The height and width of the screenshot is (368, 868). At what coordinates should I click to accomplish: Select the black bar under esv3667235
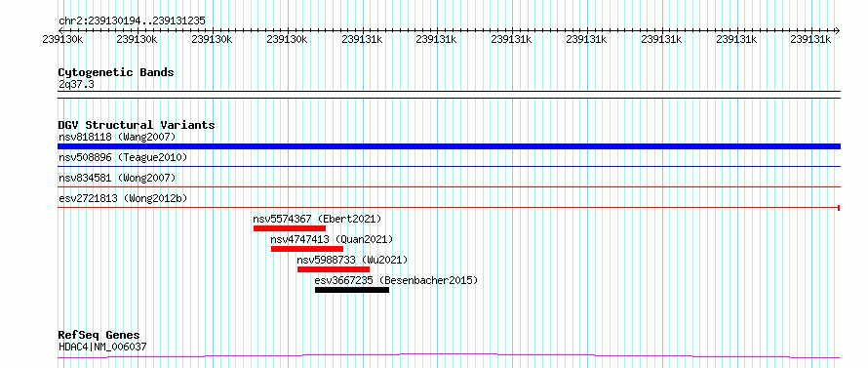352,290
